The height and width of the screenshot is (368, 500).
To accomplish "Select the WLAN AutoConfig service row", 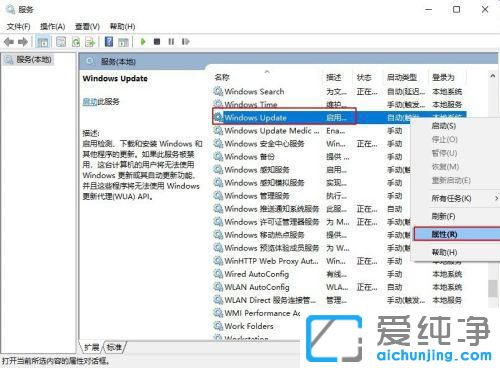I will click(x=339, y=287).
